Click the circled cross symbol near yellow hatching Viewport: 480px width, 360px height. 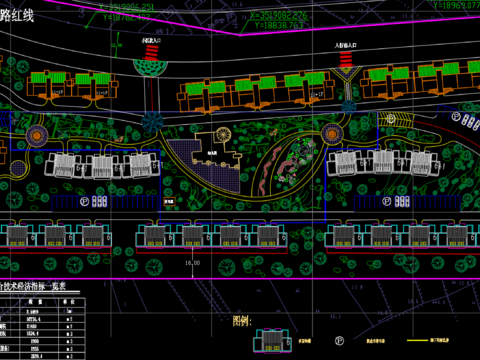click(391, 118)
